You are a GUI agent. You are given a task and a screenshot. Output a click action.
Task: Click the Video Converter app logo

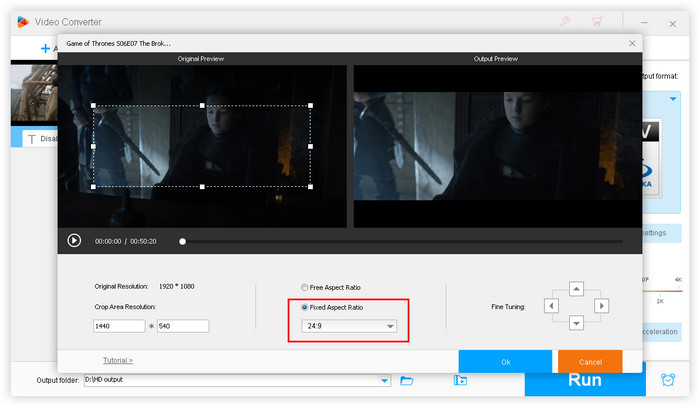click(x=23, y=22)
